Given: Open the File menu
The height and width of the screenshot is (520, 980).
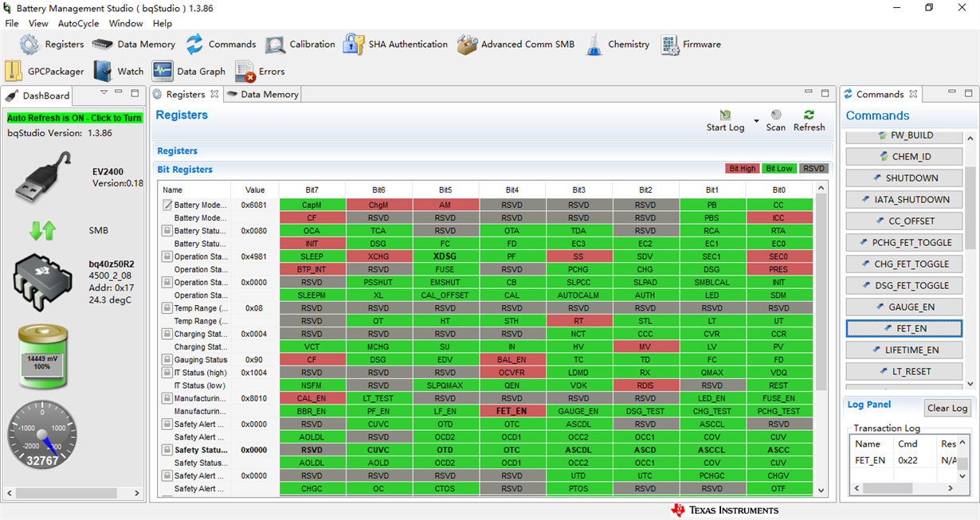Looking at the screenshot, I should click(12, 24).
